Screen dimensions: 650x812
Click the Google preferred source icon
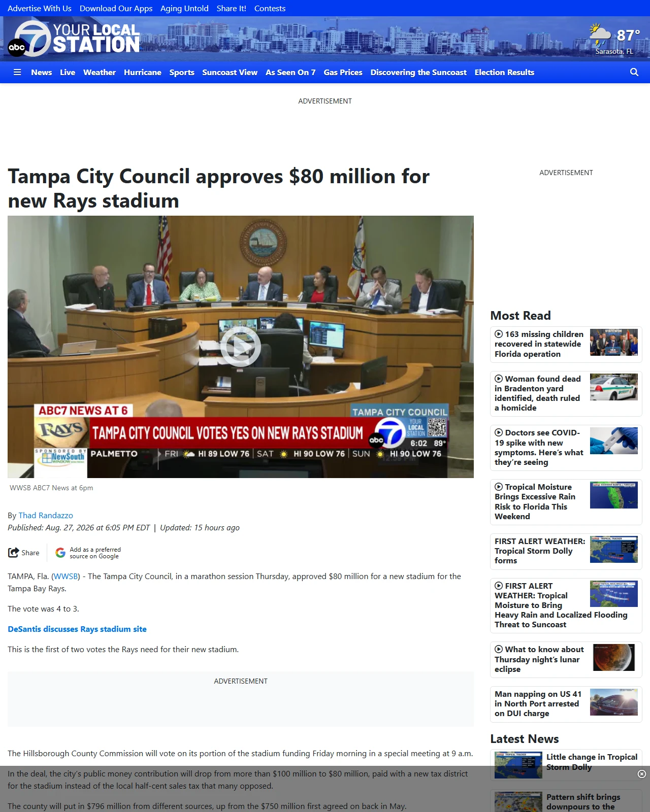[60, 553]
